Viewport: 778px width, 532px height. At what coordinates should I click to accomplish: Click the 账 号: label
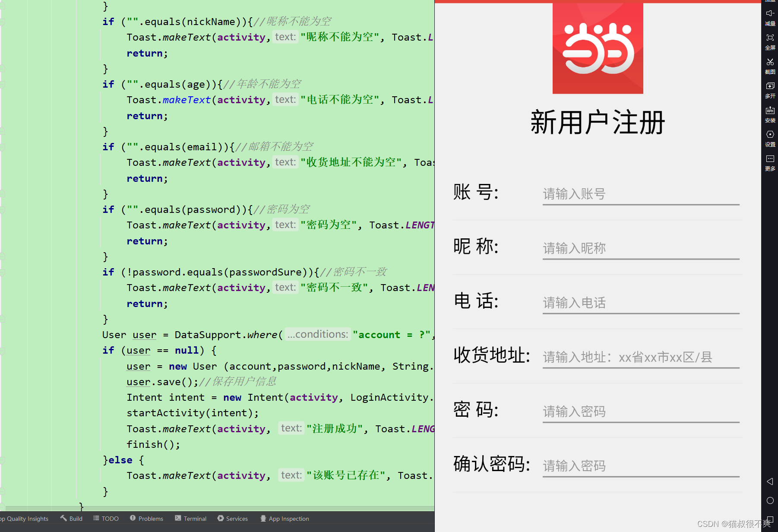pyautogui.click(x=476, y=192)
